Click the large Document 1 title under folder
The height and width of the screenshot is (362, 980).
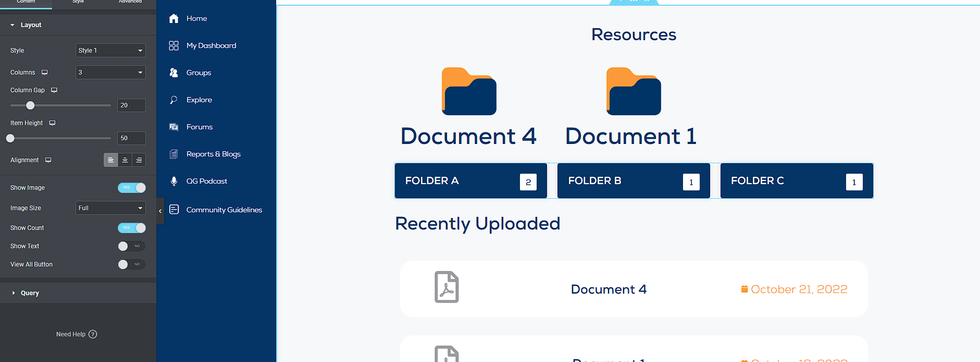(631, 136)
